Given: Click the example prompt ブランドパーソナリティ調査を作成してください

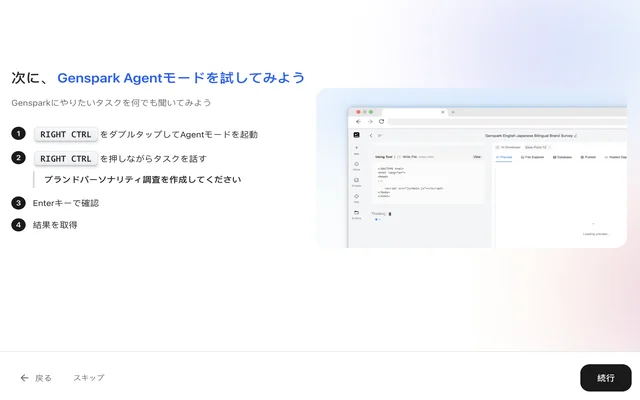Looking at the screenshot, I should tap(142, 180).
